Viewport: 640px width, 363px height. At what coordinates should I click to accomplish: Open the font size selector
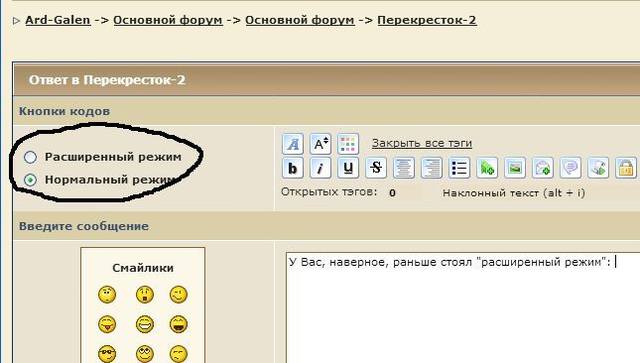tap(320, 144)
